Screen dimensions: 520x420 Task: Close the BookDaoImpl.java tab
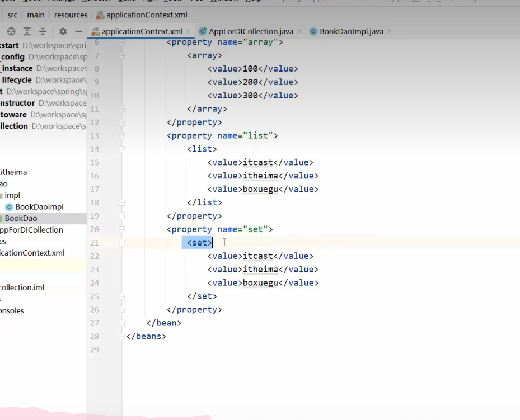(390, 32)
